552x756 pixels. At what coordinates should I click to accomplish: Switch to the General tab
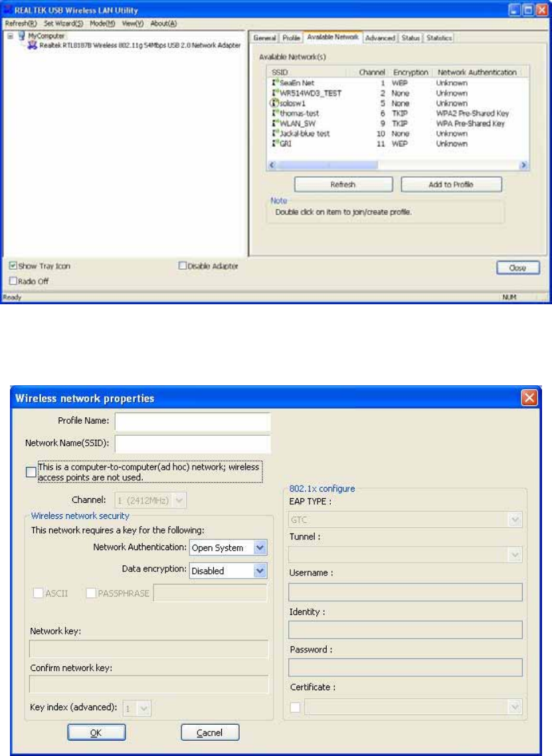pyautogui.click(x=264, y=38)
